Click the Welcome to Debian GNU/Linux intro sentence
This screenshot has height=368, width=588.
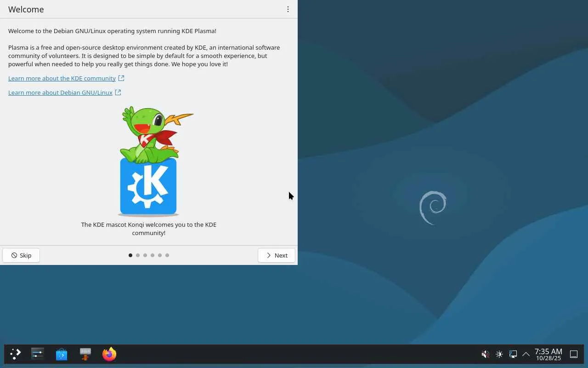click(x=112, y=31)
